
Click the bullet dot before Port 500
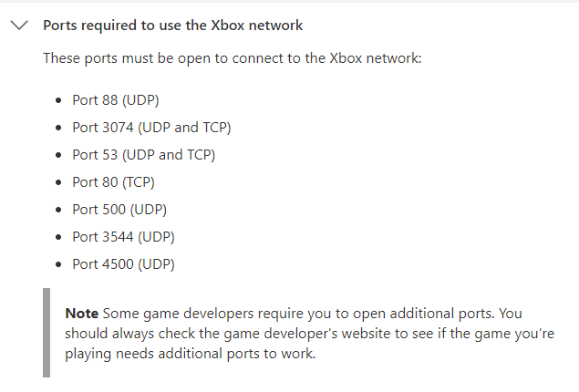pos(59,210)
